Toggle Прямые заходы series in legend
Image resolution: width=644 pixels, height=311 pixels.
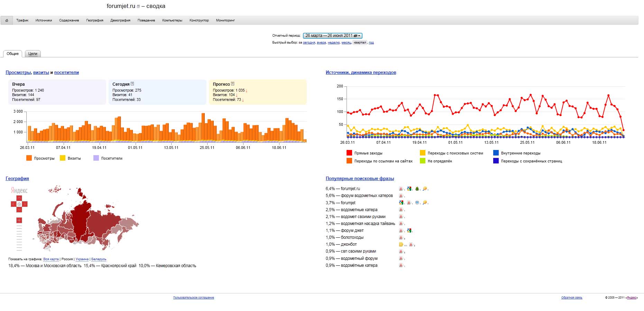pos(349,153)
